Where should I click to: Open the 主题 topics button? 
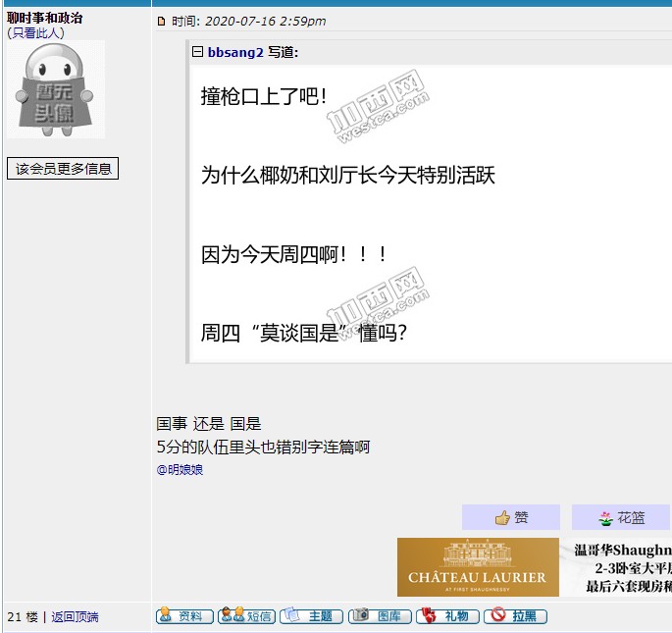coord(311,616)
